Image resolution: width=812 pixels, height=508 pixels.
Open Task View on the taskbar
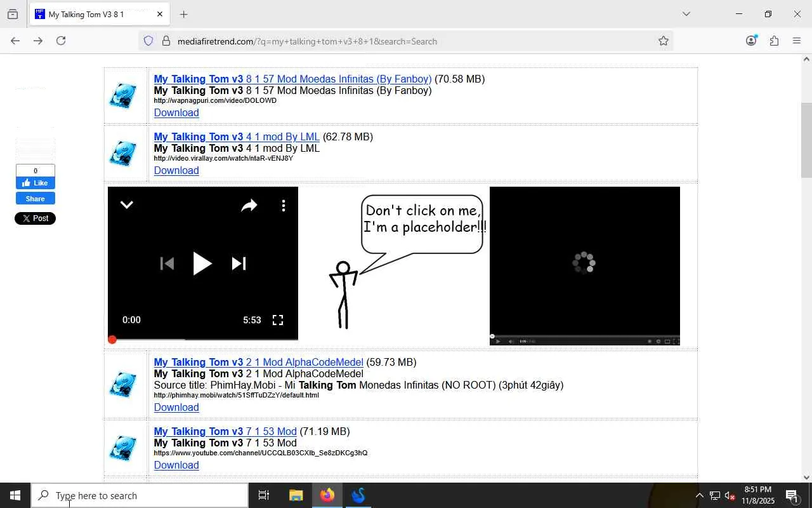(x=264, y=495)
